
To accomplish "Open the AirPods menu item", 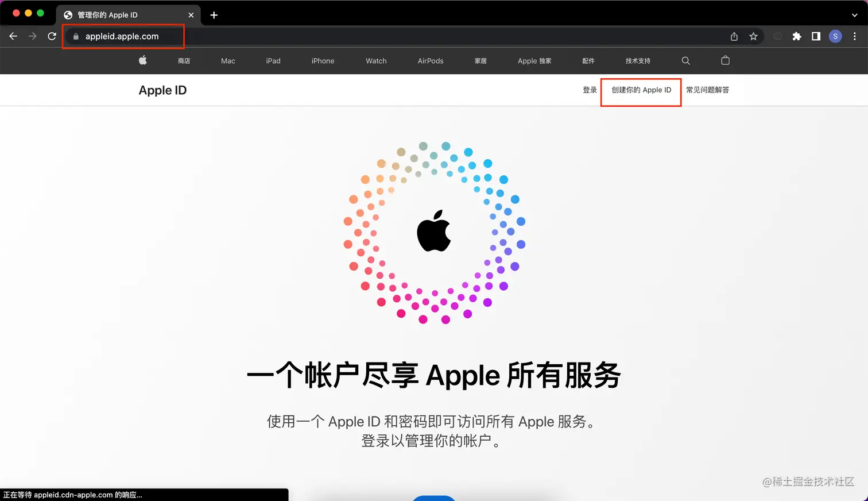I will pyautogui.click(x=431, y=61).
